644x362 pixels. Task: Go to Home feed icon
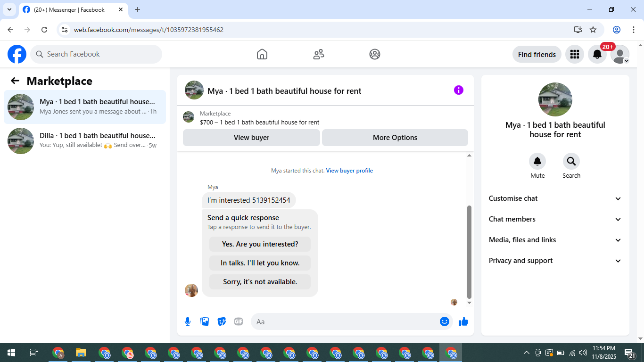(262, 54)
